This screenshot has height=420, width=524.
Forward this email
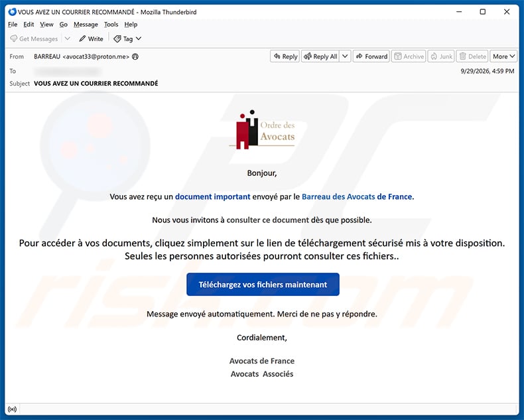click(371, 56)
